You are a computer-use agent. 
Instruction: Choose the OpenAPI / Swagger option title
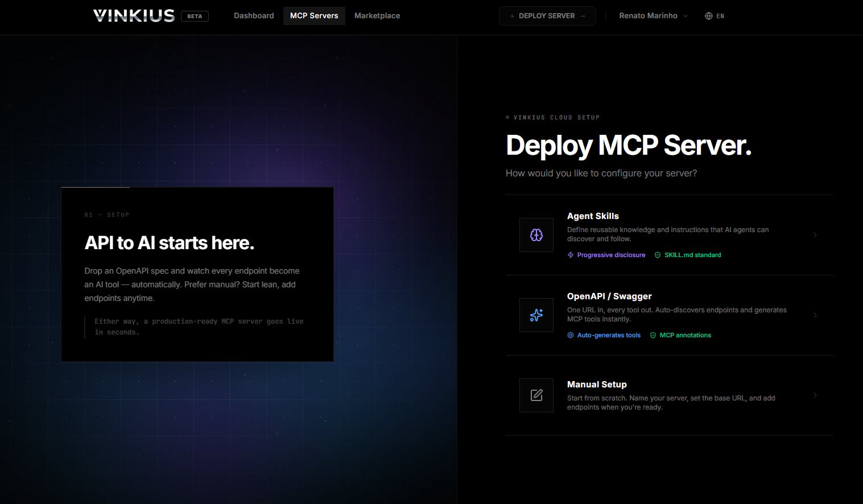(609, 296)
